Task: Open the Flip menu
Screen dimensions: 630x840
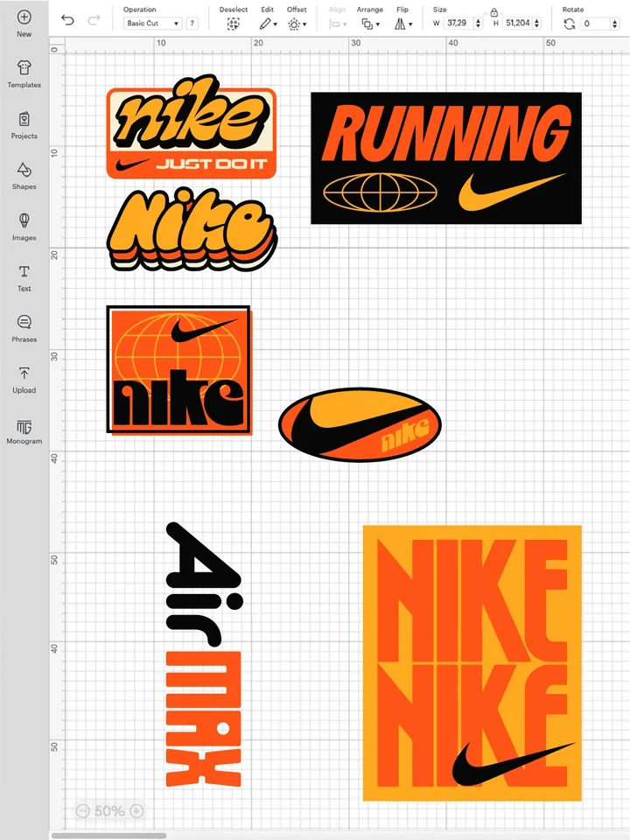Action: (402, 24)
